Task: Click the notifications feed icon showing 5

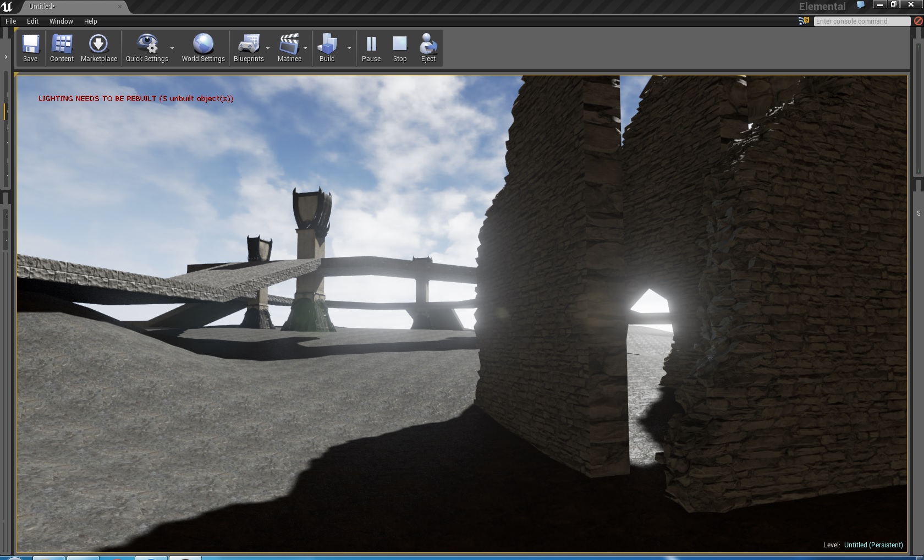Action: coord(804,21)
